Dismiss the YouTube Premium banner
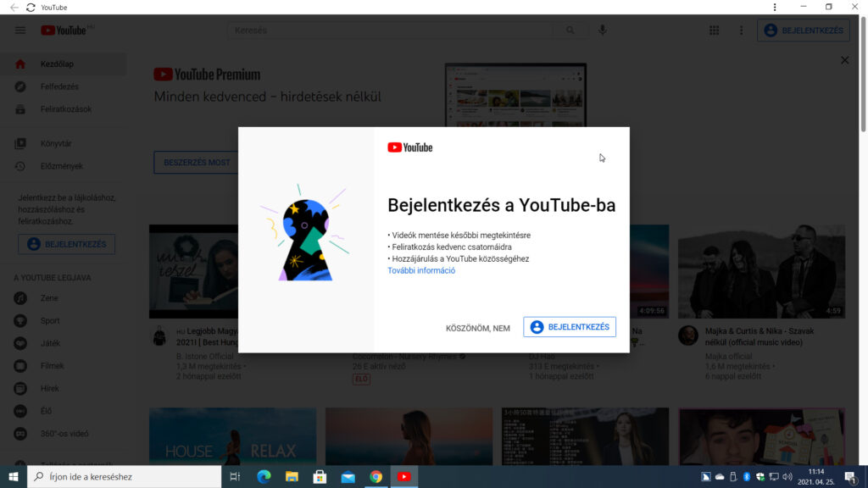 (845, 60)
